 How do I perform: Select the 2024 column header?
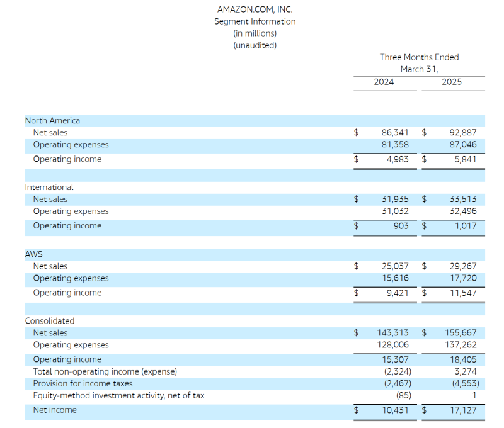tap(384, 82)
